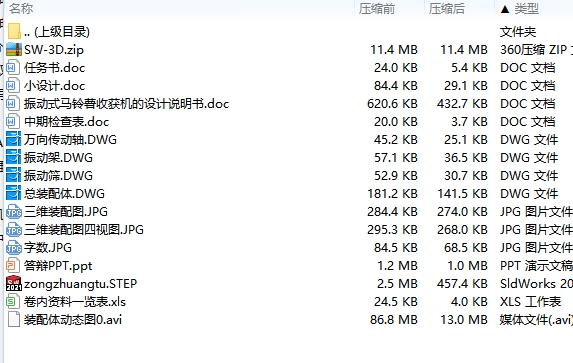Select the 三维装配图四视图.JPG file name

(x=84, y=230)
